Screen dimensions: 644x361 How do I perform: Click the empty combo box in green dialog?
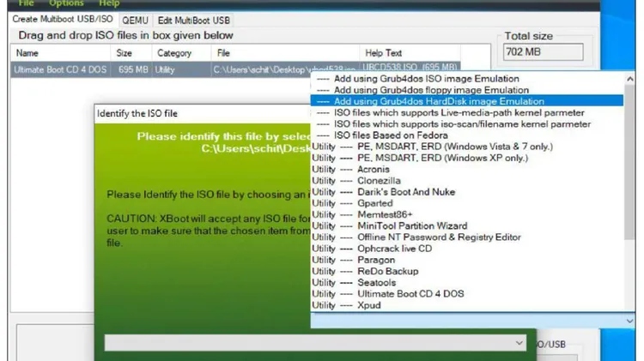coord(315,343)
